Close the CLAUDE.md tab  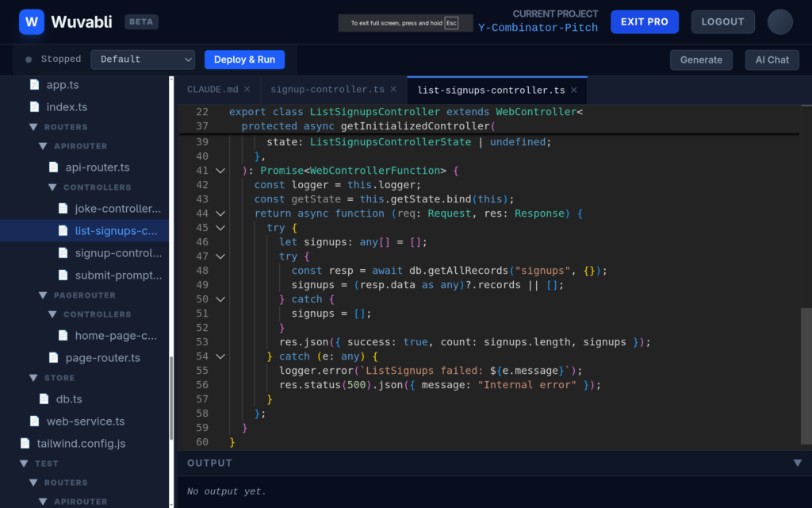click(x=247, y=89)
